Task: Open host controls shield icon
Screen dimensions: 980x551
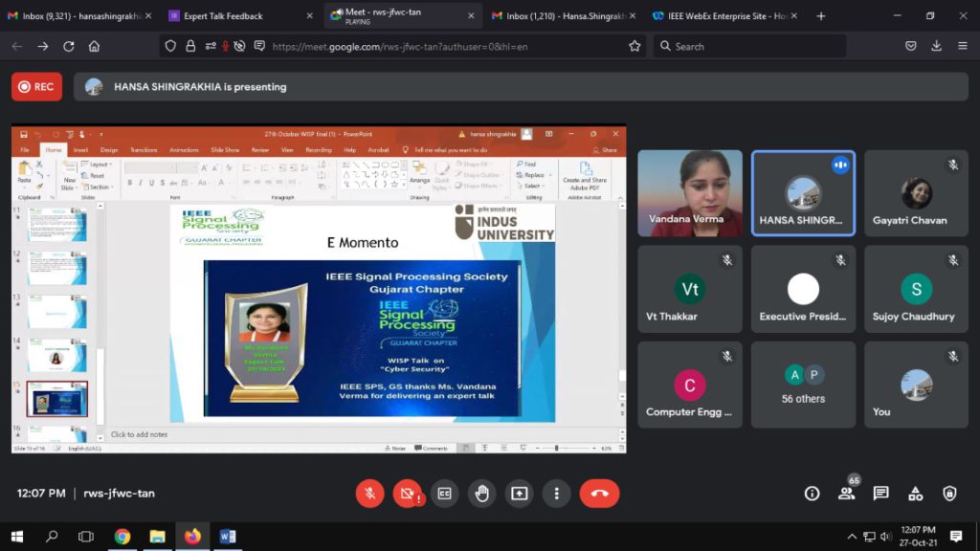Action: 949,494
